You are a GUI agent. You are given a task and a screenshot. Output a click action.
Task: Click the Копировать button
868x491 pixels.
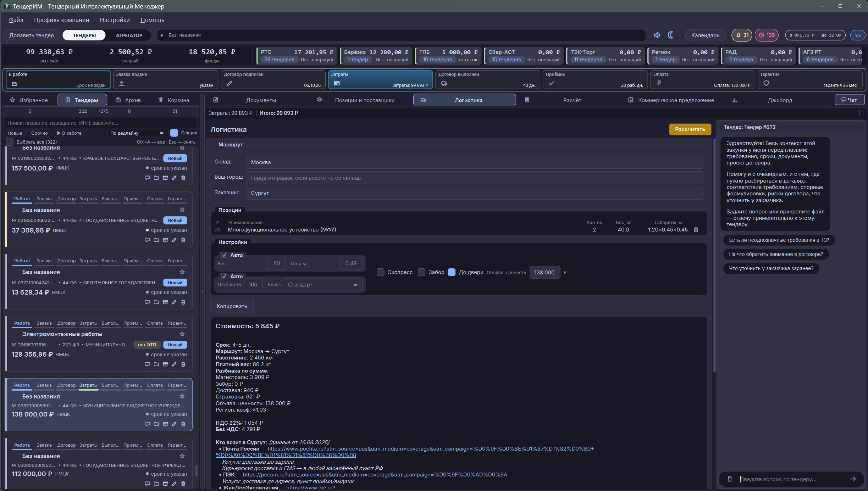232,306
